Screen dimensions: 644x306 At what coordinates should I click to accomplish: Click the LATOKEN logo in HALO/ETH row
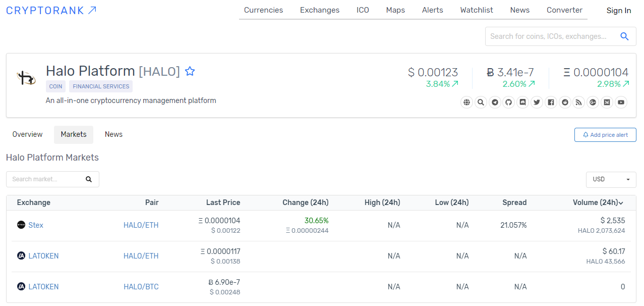(x=21, y=256)
